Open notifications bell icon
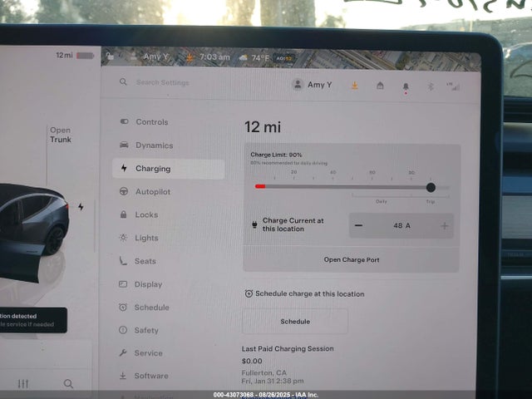 pos(406,86)
